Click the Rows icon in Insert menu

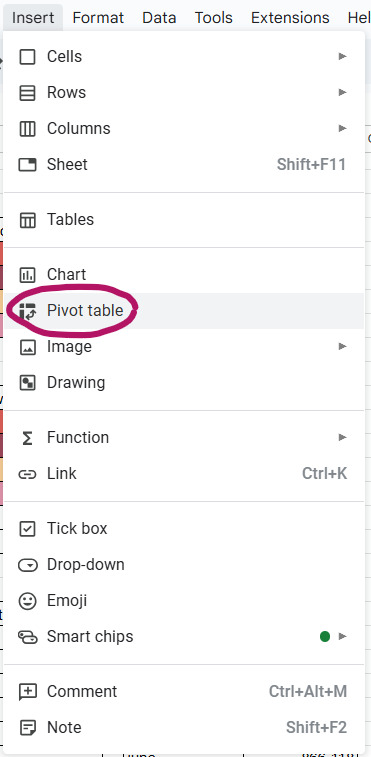pyautogui.click(x=27, y=93)
